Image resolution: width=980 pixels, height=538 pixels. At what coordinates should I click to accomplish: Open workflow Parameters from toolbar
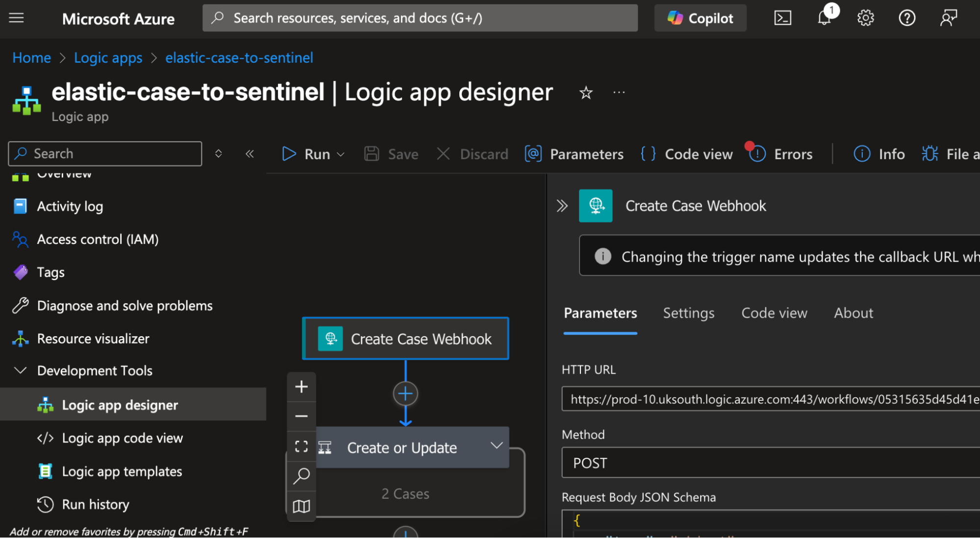(574, 154)
